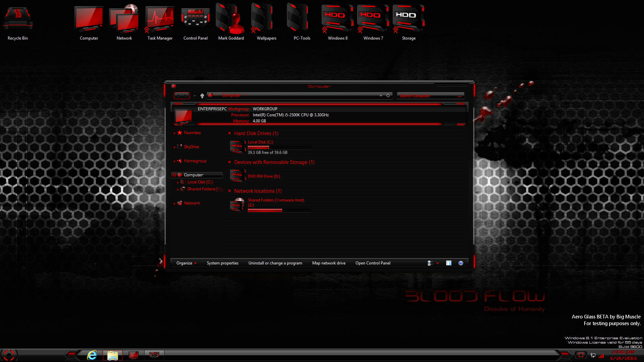This screenshot has height=362, width=644.
Task: Click System properties in command bar
Action: point(222,263)
